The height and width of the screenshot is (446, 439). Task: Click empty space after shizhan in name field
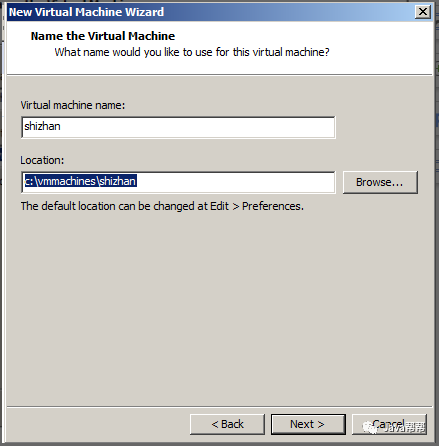click(x=197, y=127)
